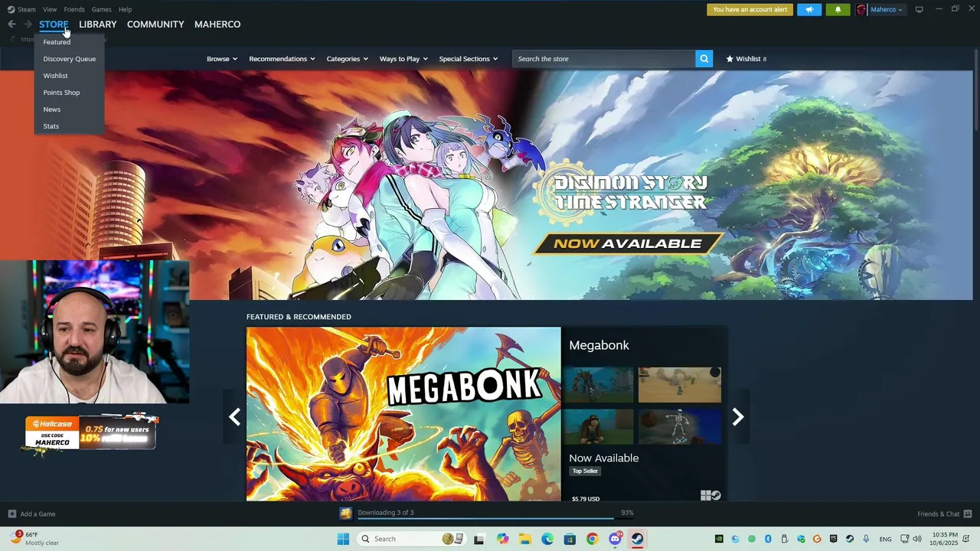Open the View menu
This screenshot has width=980, height=551.
coord(50,9)
